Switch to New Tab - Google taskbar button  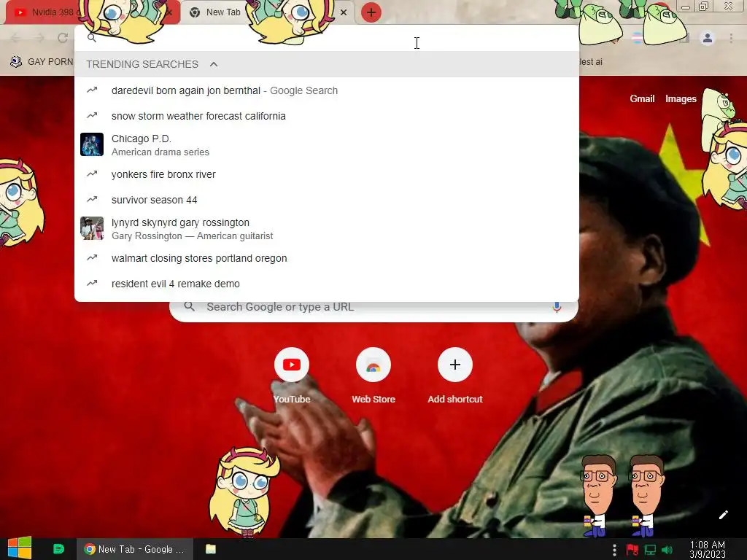pyautogui.click(x=135, y=549)
